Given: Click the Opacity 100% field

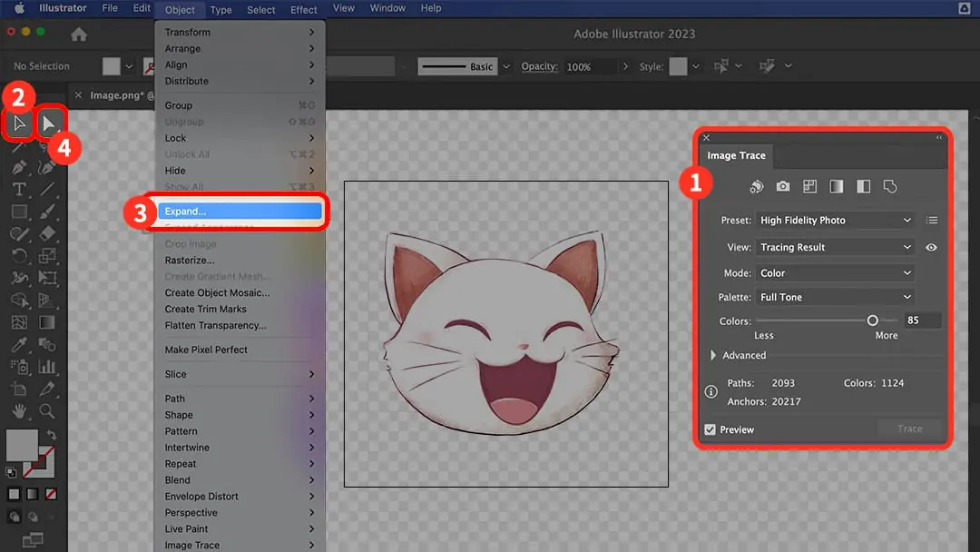Looking at the screenshot, I should (x=588, y=66).
